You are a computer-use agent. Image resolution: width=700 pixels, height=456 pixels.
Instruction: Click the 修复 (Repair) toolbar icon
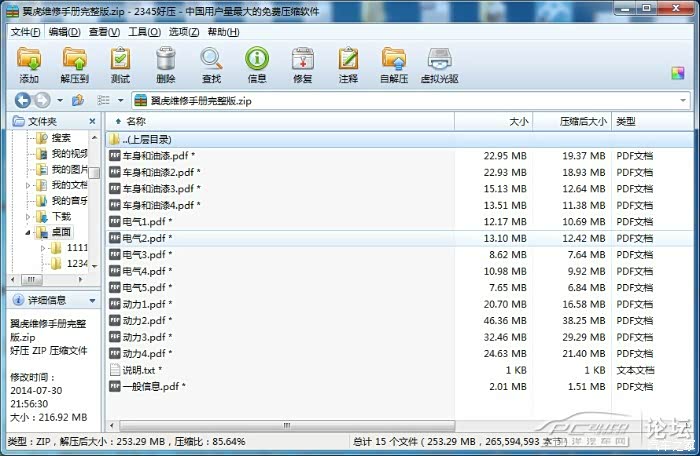(x=302, y=63)
